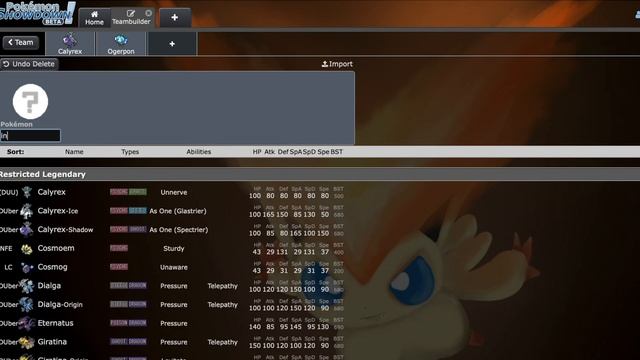Click the unknown Pokémon question mark sprite
This screenshot has height=360, width=640.
point(30,102)
